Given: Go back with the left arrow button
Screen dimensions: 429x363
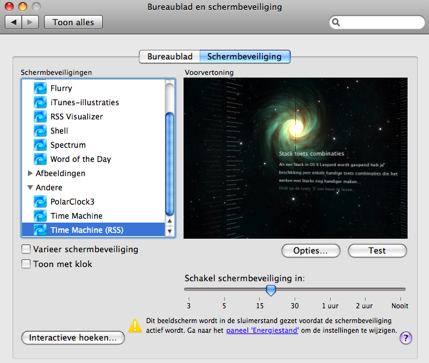Looking at the screenshot, I should (13, 22).
